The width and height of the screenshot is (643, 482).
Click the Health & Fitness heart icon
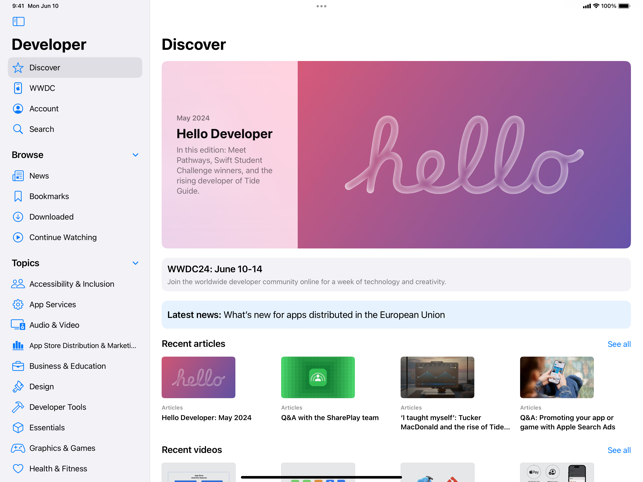point(18,468)
